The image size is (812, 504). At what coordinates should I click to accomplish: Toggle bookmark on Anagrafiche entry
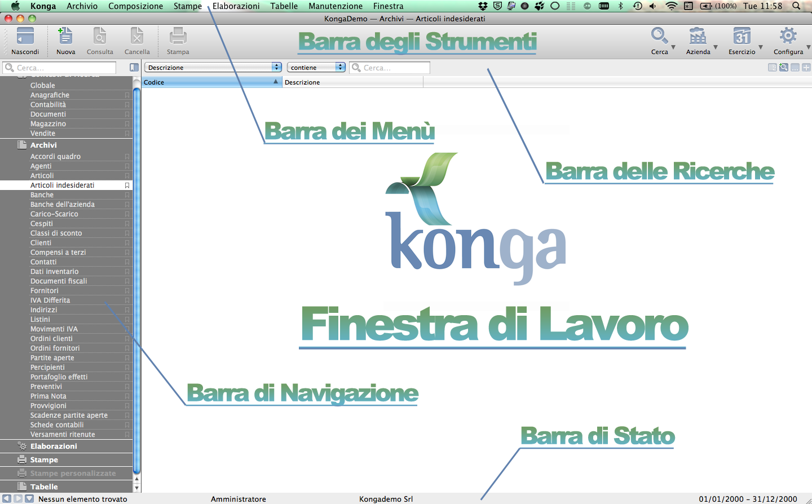tap(127, 95)
